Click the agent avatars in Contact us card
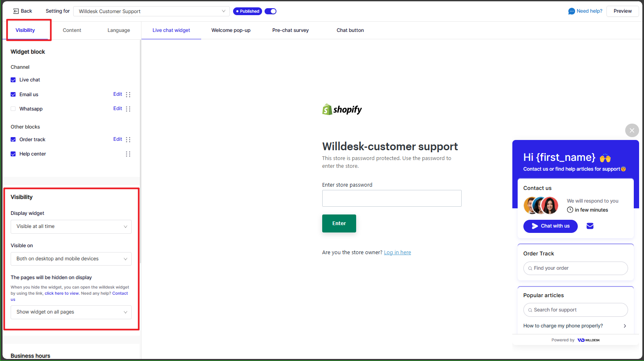The image size is (644, 361). (541, 205)
